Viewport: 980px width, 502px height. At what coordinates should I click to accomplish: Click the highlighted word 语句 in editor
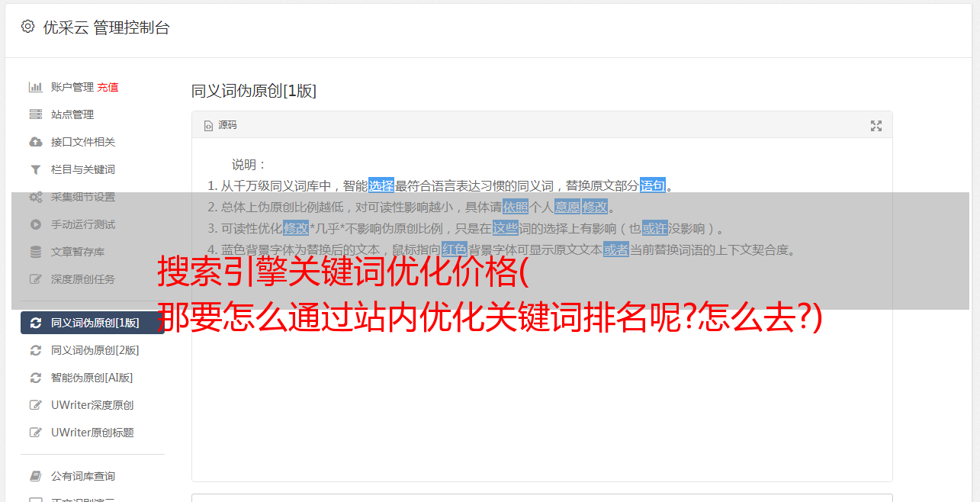(x=653, y=185)
